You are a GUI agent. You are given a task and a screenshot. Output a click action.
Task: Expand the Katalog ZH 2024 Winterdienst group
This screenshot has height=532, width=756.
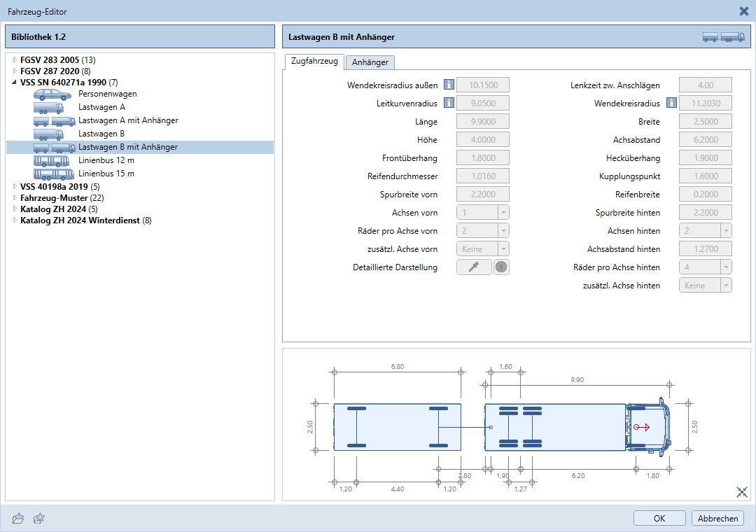pyautogui.click(x=15, y=220)
